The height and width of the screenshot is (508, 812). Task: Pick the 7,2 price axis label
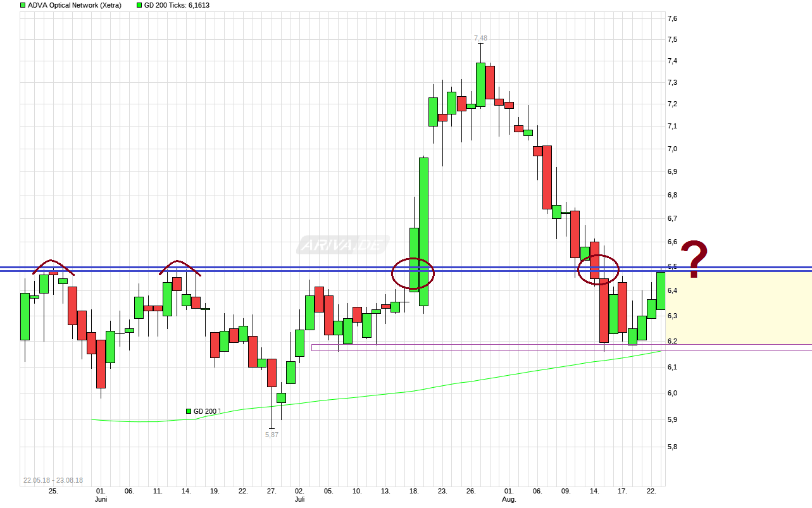[672, 104]
